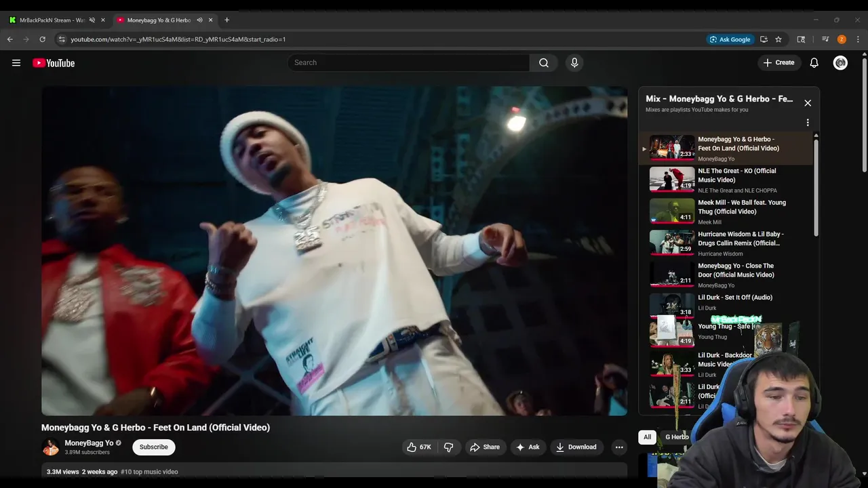Viewport: 868px width, 488px height.
Task: Bookmark this page with star icon
Action: 778,39
